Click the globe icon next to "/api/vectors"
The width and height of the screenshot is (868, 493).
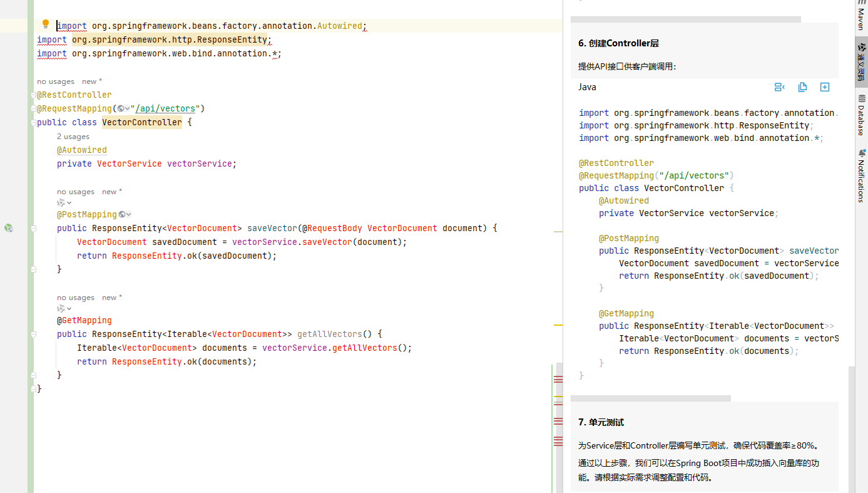coord(121,108)
